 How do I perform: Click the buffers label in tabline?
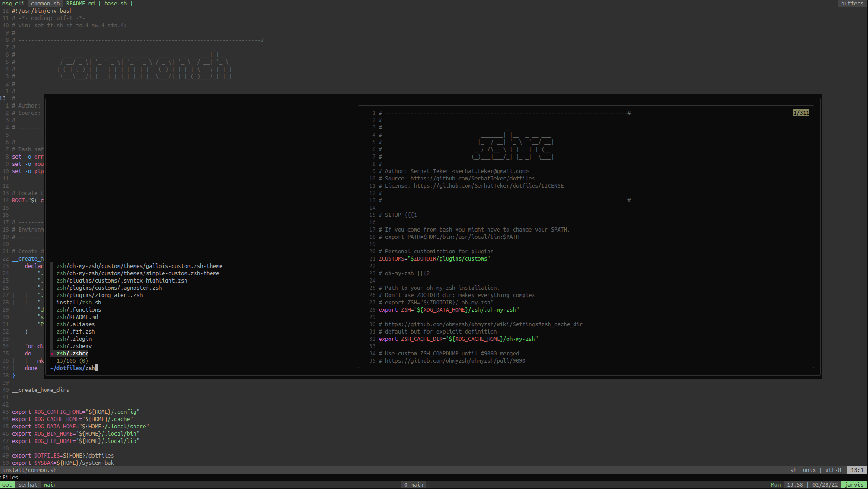[852, 3]
